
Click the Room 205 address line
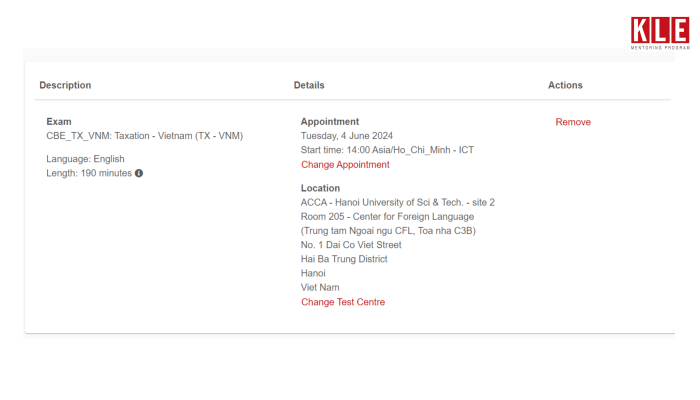click(x=387, y=216)
